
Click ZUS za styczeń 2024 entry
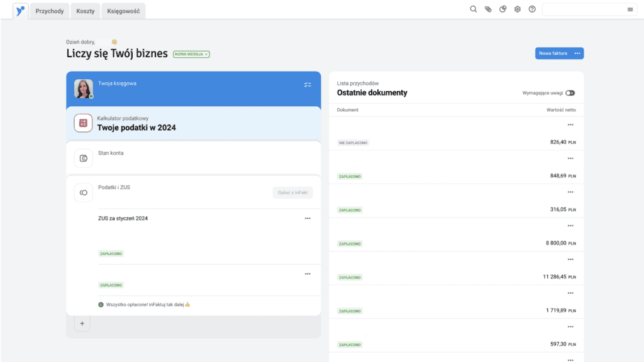tap(123, 218)
